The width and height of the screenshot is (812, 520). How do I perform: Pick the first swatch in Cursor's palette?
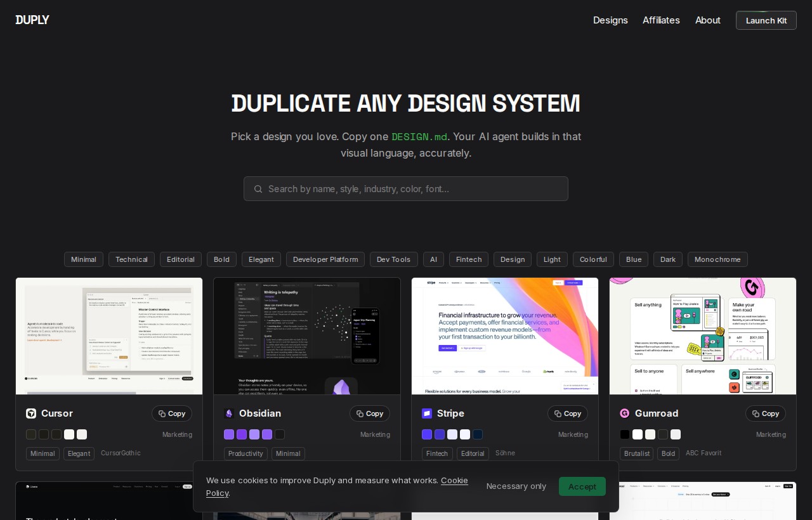coord(31,434)
